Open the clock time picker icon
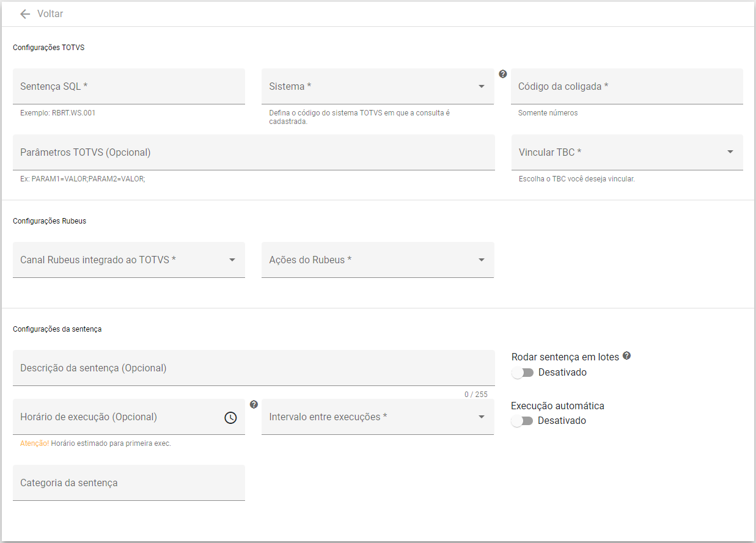Viewport: 756px width, 543px height. point(230,418)
